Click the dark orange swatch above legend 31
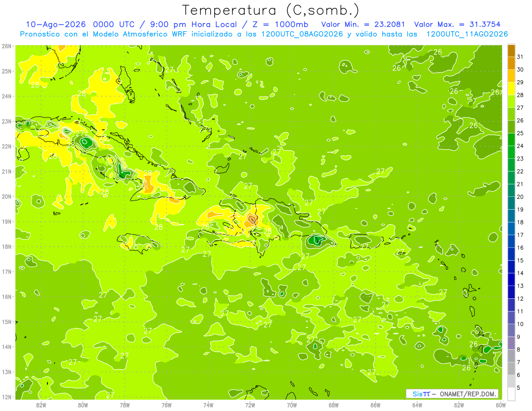This screenshot has width=532, height=411. 511,51
